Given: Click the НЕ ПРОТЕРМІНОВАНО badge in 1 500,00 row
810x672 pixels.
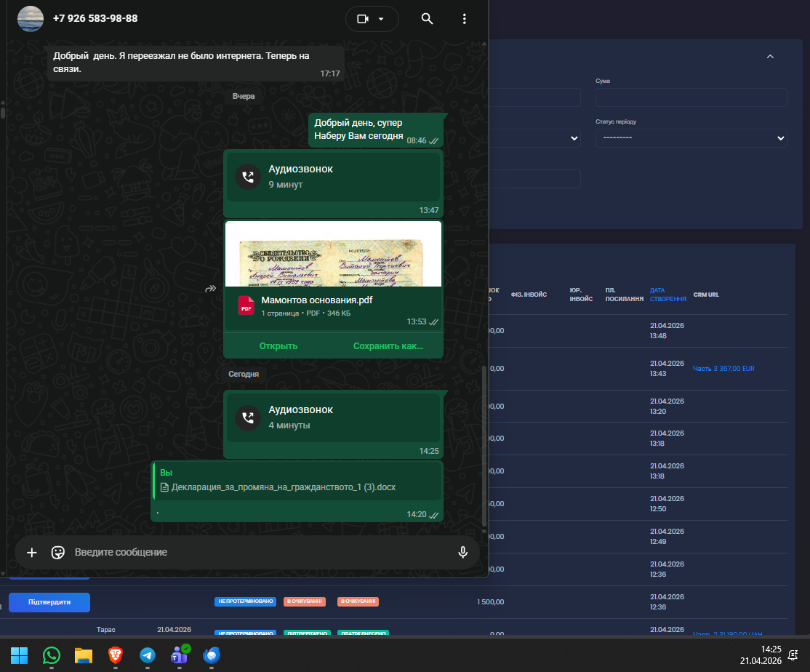Looking at the screenshot, I should tap(245, 601).
